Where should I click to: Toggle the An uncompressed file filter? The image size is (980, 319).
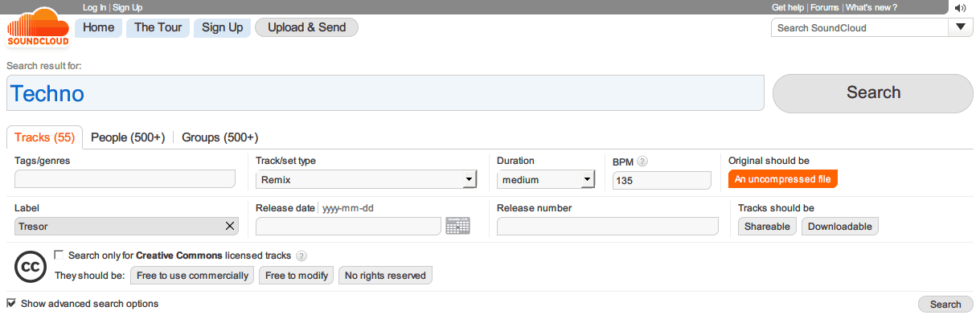click(783, 179)
